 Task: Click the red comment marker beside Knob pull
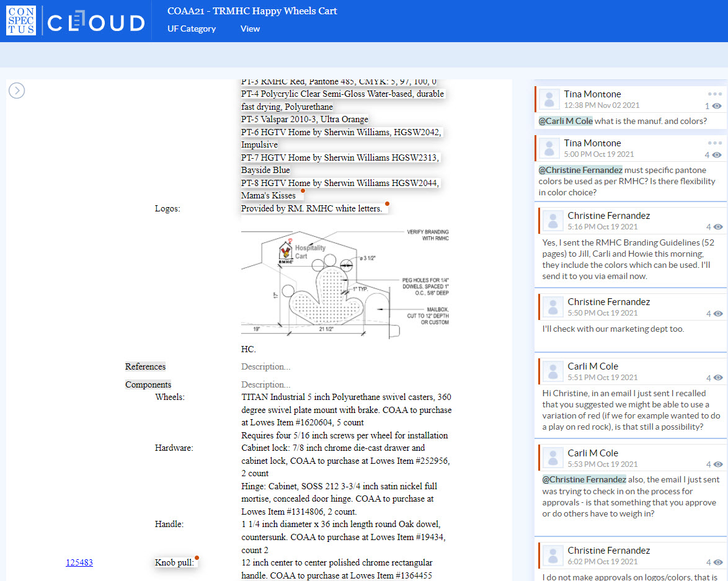pos(197,558)
